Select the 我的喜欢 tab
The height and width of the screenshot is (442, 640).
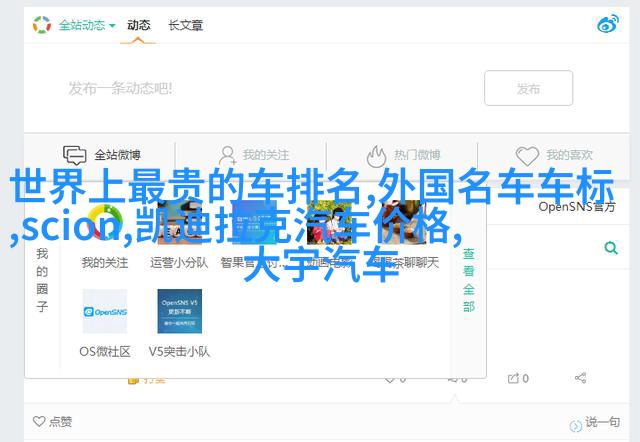[554, 155]
